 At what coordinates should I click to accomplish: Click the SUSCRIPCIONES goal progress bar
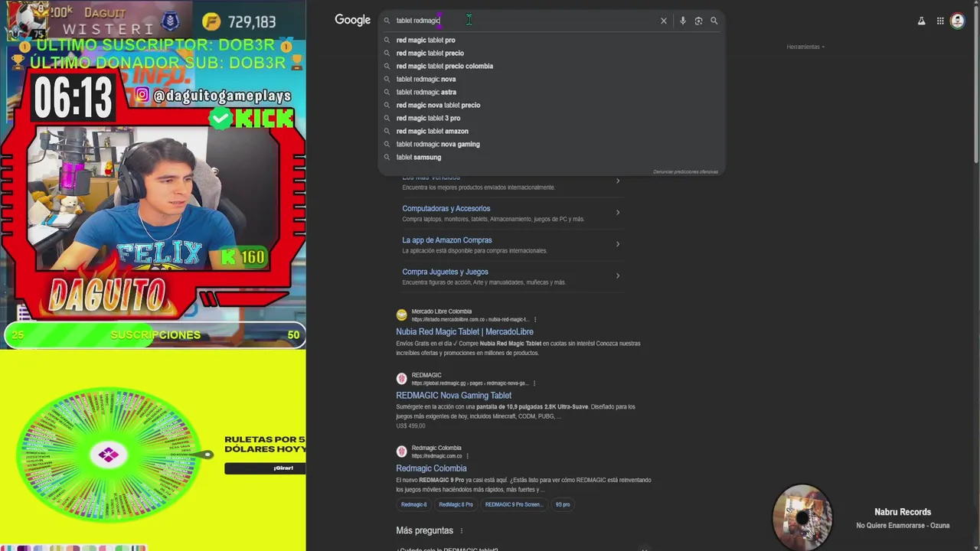click(155, 335)
